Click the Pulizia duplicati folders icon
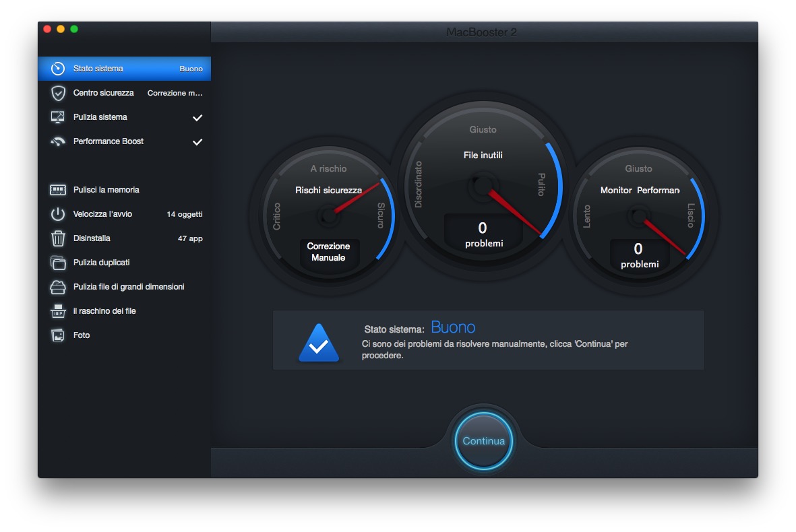796x532 pixels. point(58,263)
